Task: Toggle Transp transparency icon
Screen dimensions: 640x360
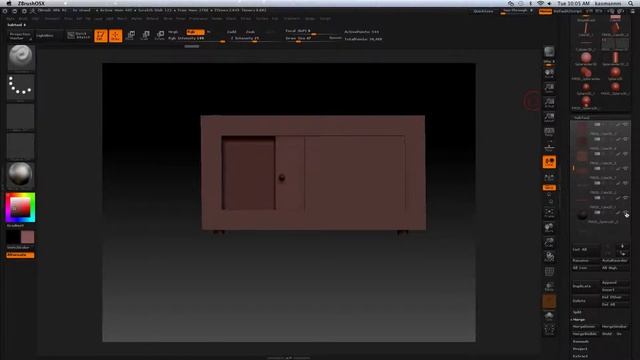Action: (549, 287)
